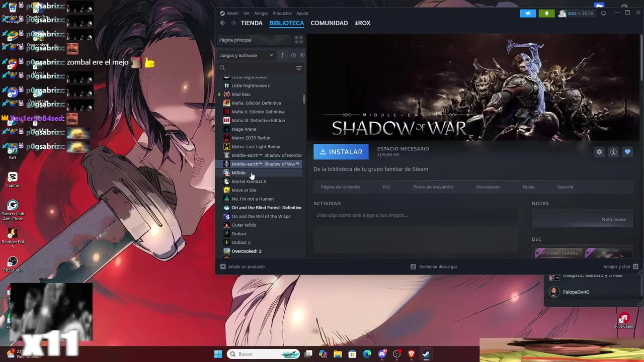Sort library list with the up arrow
The height and width of the screenshot is (362, 644).
pos(283,55)
